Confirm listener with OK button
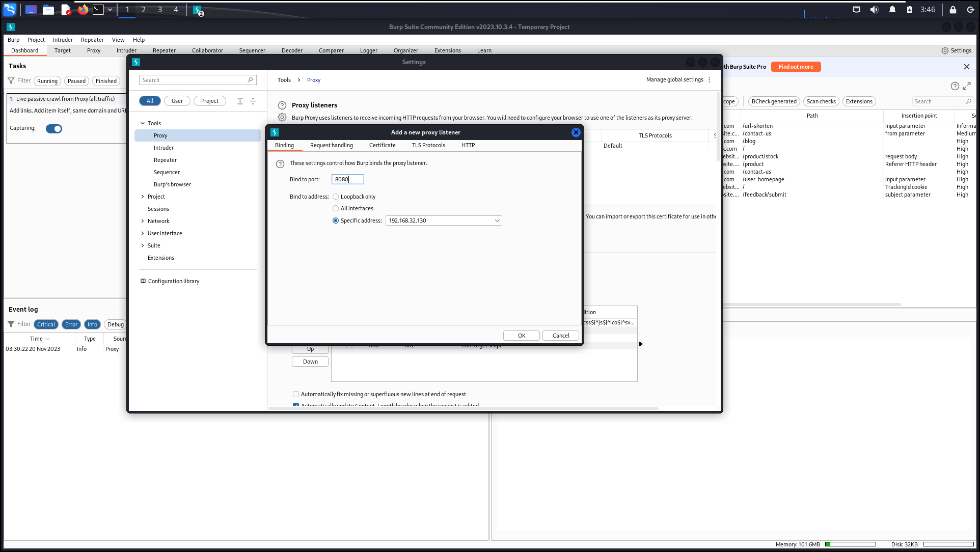 click(522, 336)
